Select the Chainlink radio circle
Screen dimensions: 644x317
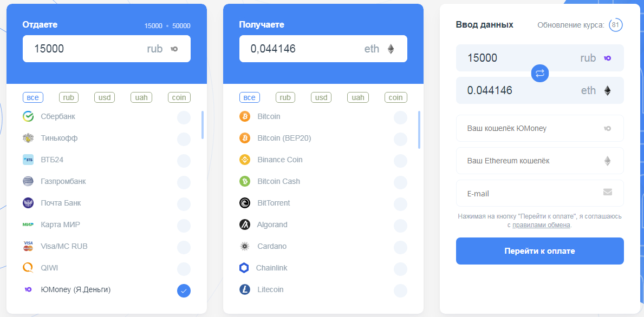pos(400,269)
